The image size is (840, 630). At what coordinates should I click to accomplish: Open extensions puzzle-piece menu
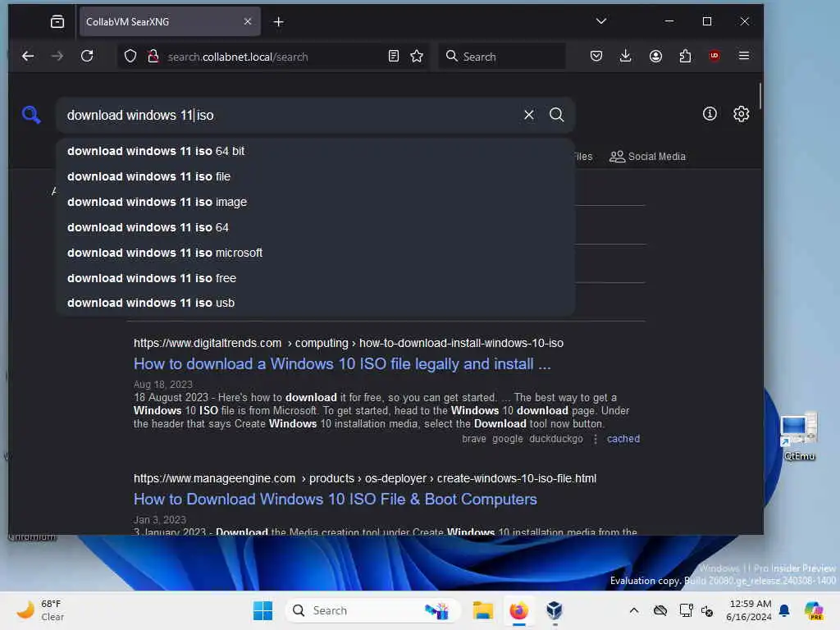pyautogui.click(x=685, y=57)
